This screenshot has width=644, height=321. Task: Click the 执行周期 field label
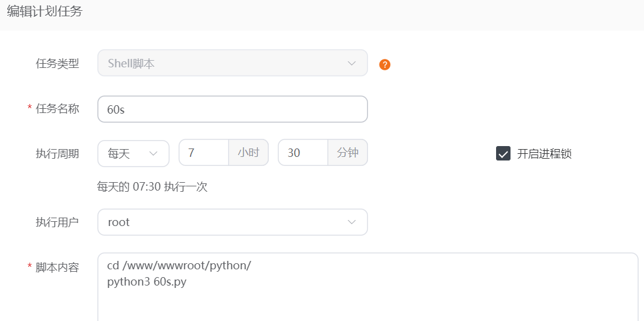tap(57, 153)
